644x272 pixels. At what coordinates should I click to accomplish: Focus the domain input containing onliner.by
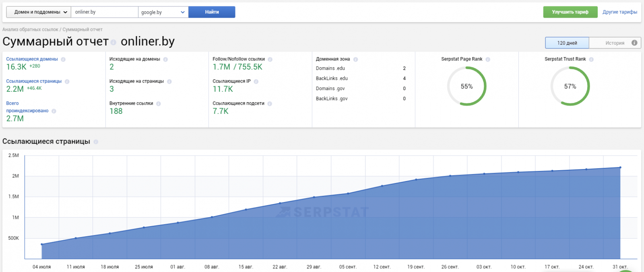(x=105, y=12)
